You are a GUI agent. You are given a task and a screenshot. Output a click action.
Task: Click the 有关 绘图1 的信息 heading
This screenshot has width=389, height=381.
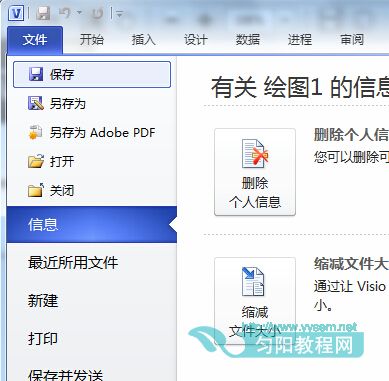pyautogui.click(x=300, y=87)
